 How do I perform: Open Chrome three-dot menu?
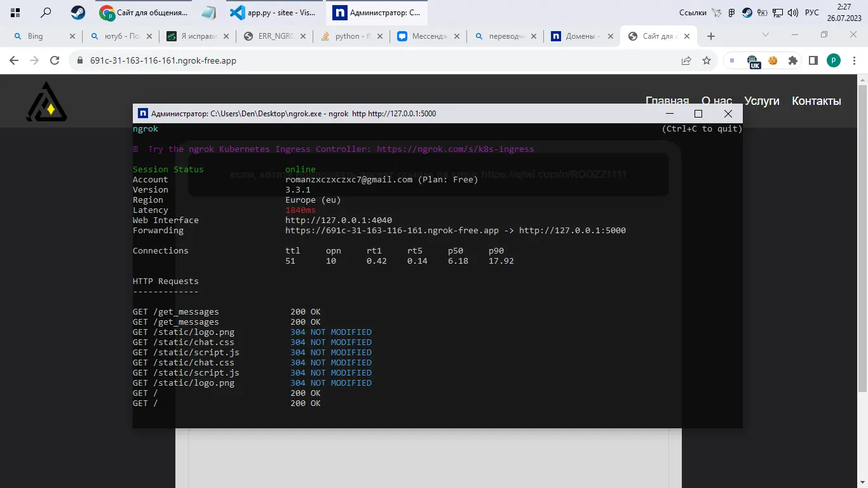[x=855, y=61]
